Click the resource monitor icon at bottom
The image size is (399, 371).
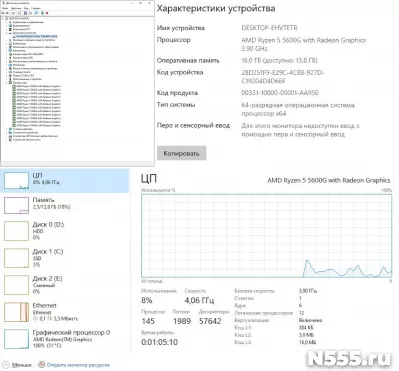42,365
